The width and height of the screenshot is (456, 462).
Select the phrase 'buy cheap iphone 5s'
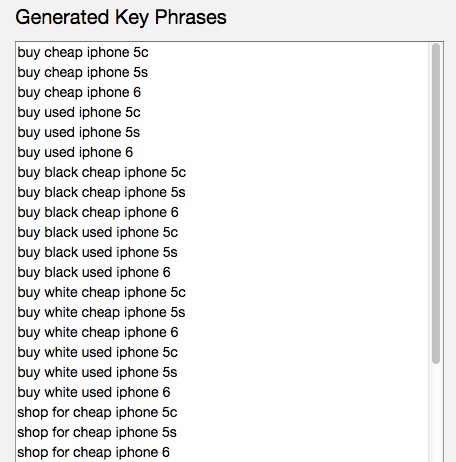click(x=83, y=73)
